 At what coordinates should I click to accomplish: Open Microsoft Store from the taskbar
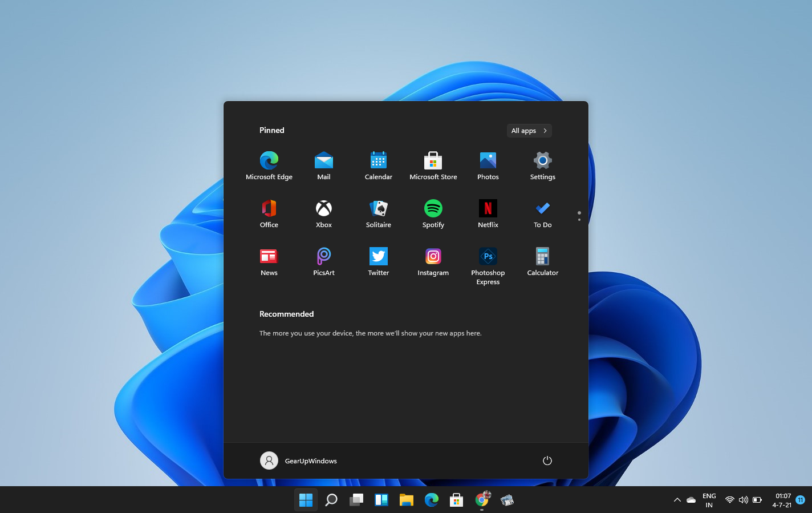[x=456, y=500]
